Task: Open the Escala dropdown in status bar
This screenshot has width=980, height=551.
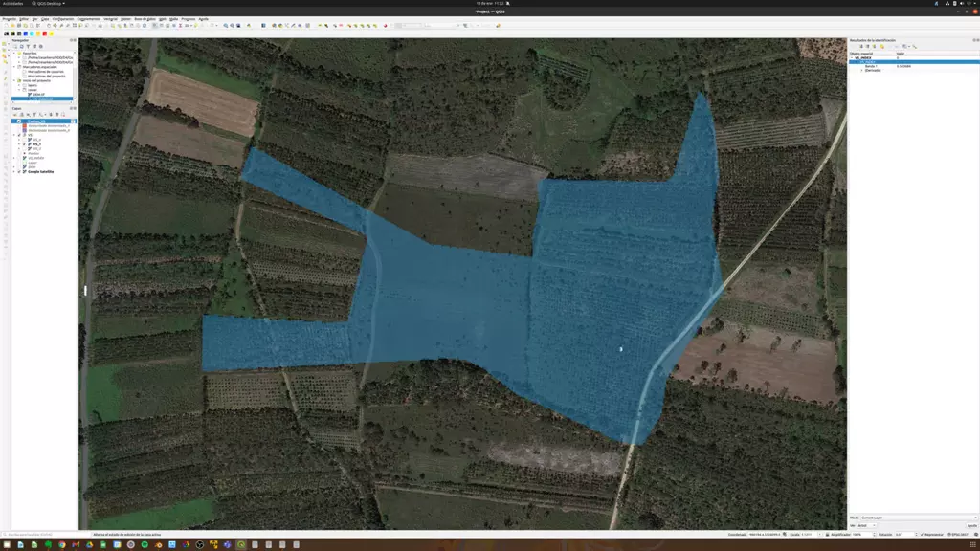Action: click(x=812, y=534)
